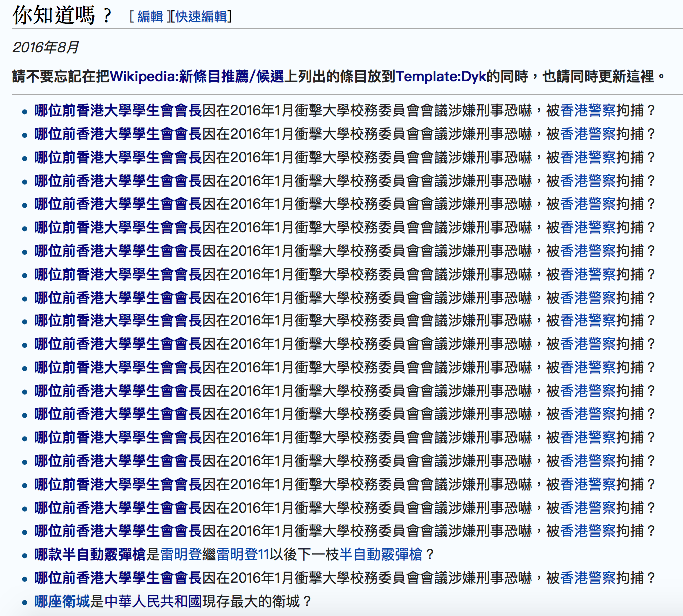Viewport: 683px width, 616px height.
Task: Follow the 雷明登 link before 繼
Action: coord(181,554)
